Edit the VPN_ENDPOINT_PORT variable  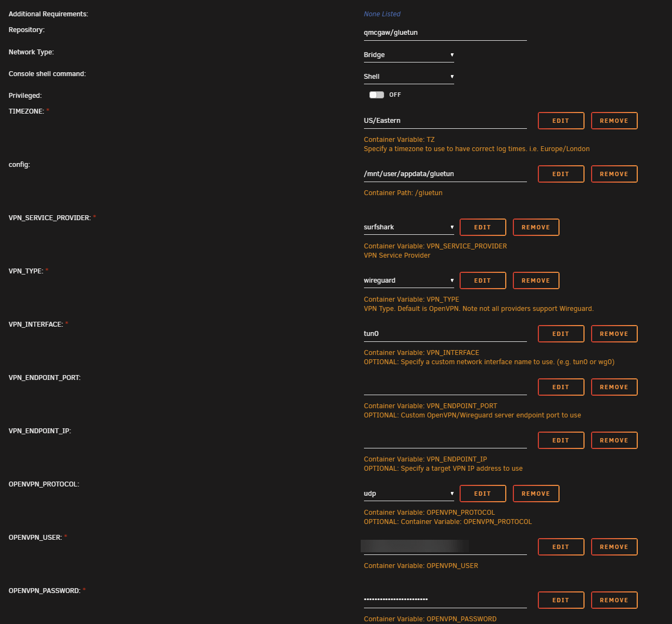[x=561, y=387]
